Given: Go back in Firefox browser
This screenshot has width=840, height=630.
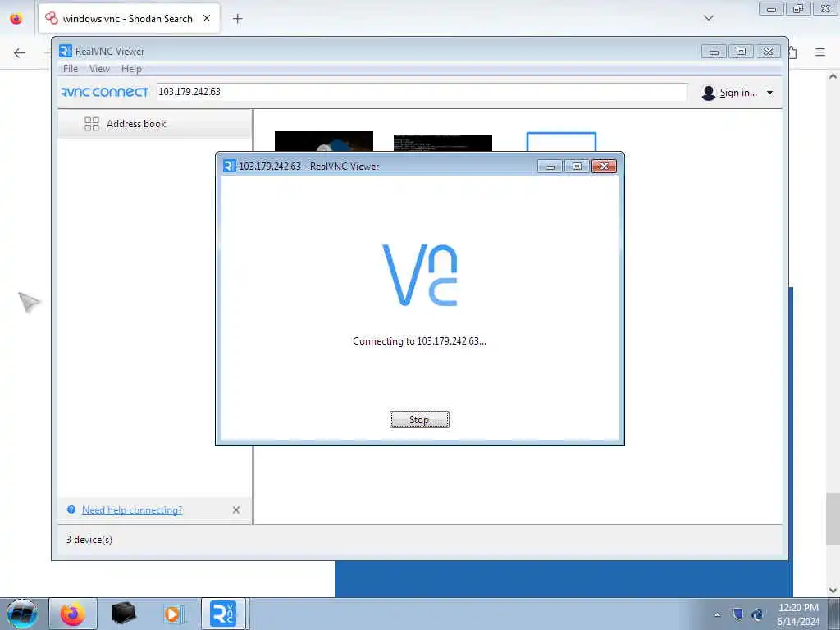Looking at the screenshot, I should 20,52.
